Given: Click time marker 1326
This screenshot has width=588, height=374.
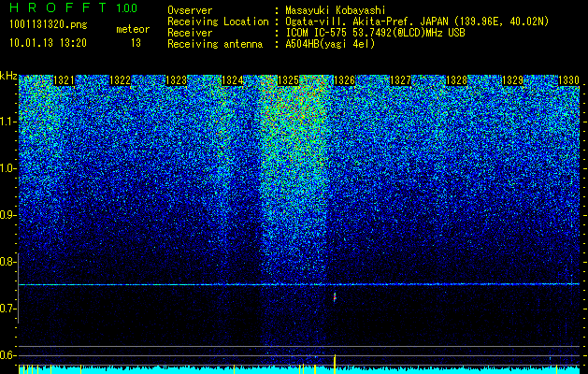Looking at the screenshot, I should pyautogui.click(x=345, y=80).
